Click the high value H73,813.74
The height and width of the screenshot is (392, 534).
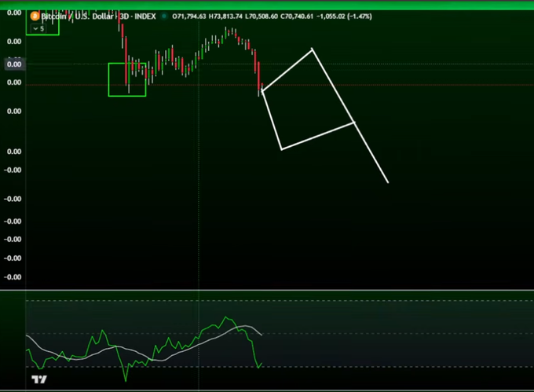pyautogui.click(x=225, y=16)
